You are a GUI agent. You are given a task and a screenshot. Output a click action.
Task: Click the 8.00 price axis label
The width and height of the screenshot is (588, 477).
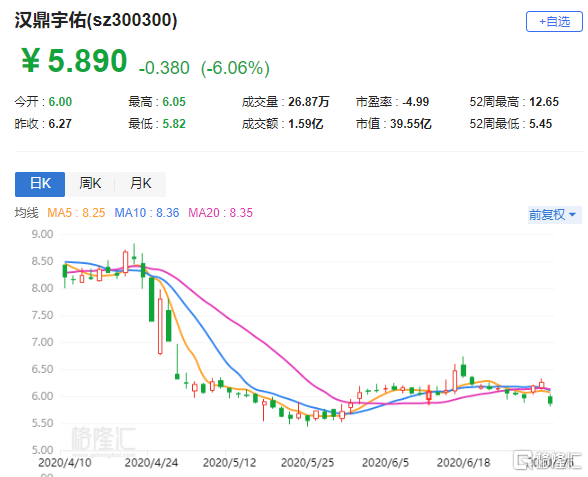(x=42, y=288)
